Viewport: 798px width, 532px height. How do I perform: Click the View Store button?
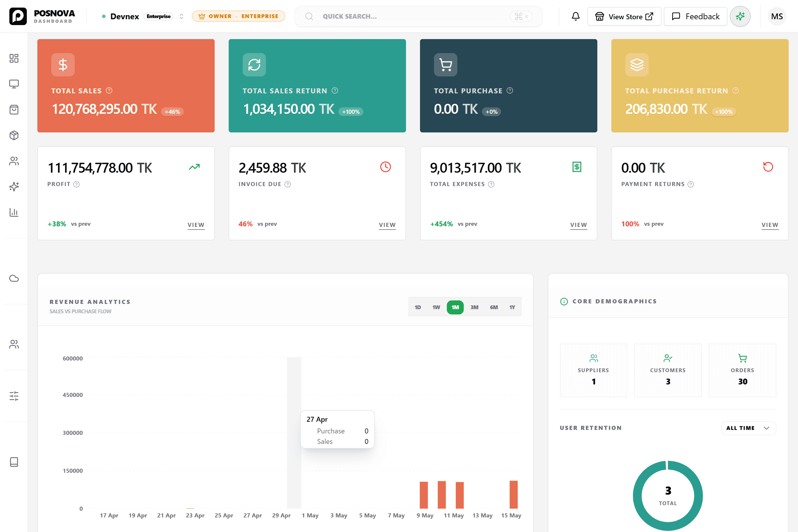point(624,16)
